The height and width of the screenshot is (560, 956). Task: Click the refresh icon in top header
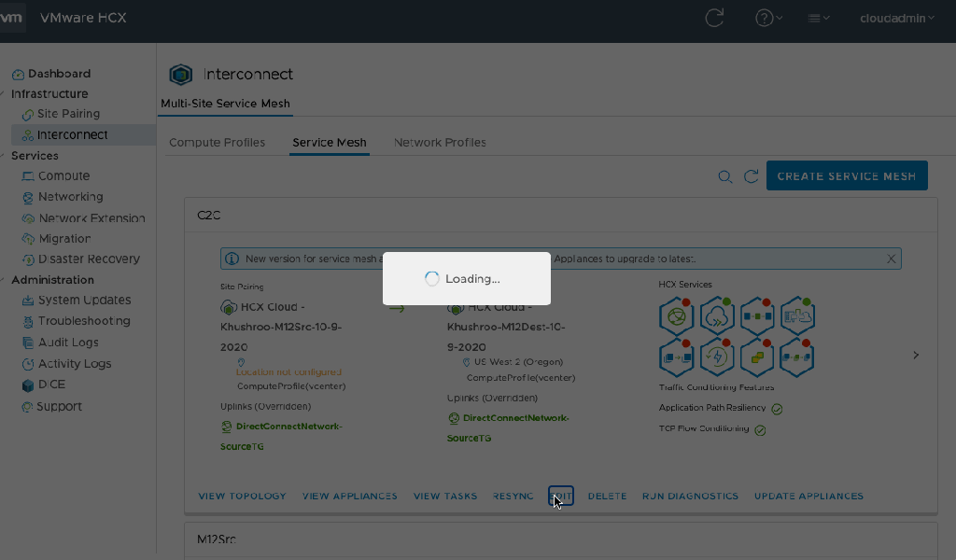click(x=714, y=18)
